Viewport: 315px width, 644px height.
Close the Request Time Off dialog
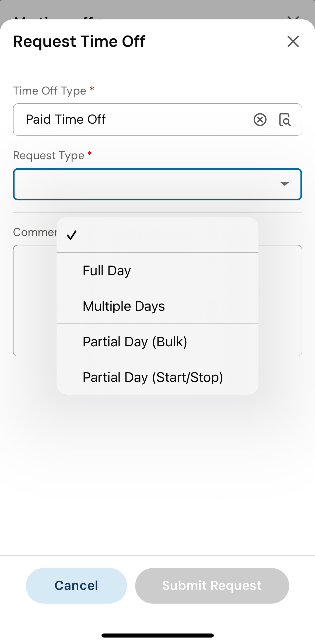[293, 41]
